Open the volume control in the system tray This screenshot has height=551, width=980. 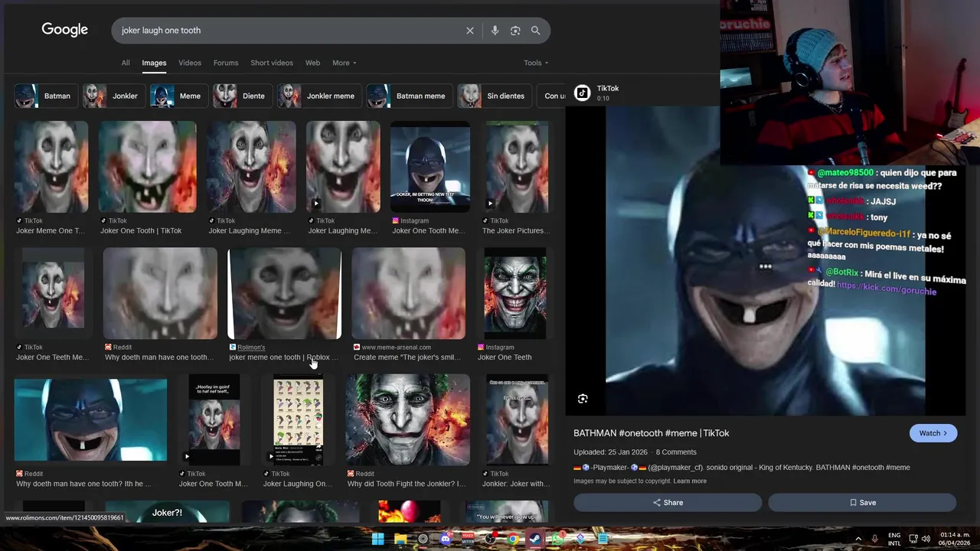pyautogui.click(x=926, y=539)
